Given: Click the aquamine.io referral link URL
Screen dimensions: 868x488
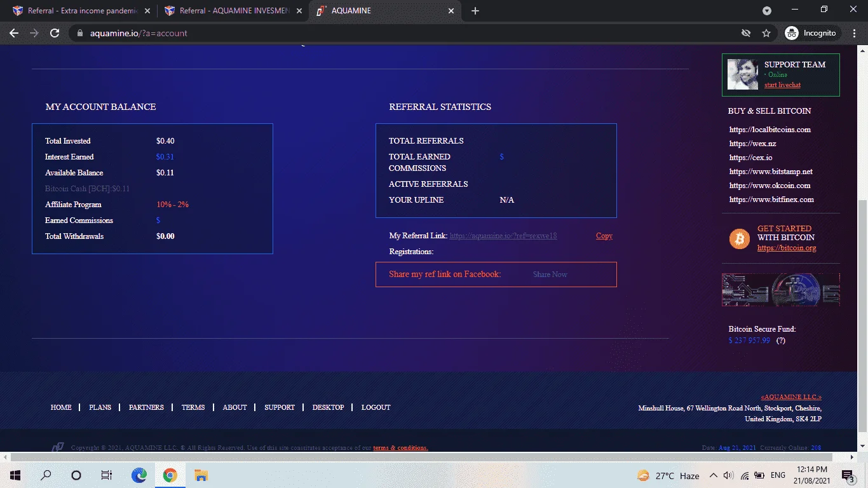Looking at the screenshot, I should click(x=503, y=236).
